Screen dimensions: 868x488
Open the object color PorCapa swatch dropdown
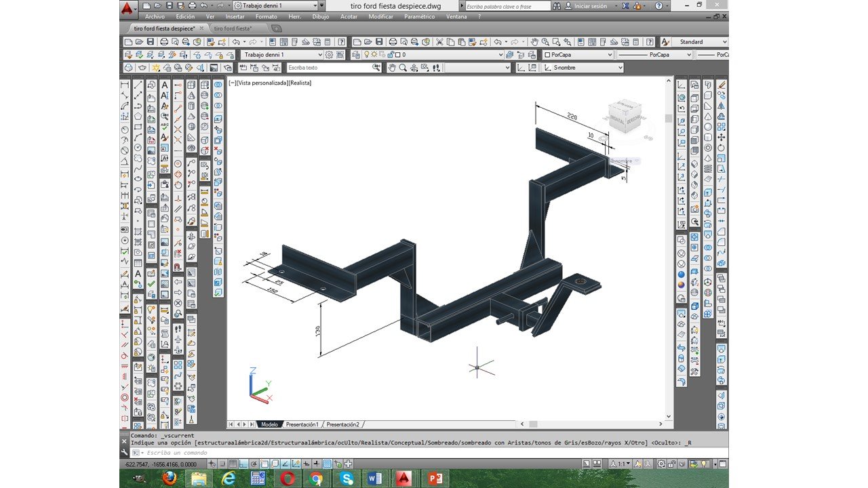click(x=578, y=55)
